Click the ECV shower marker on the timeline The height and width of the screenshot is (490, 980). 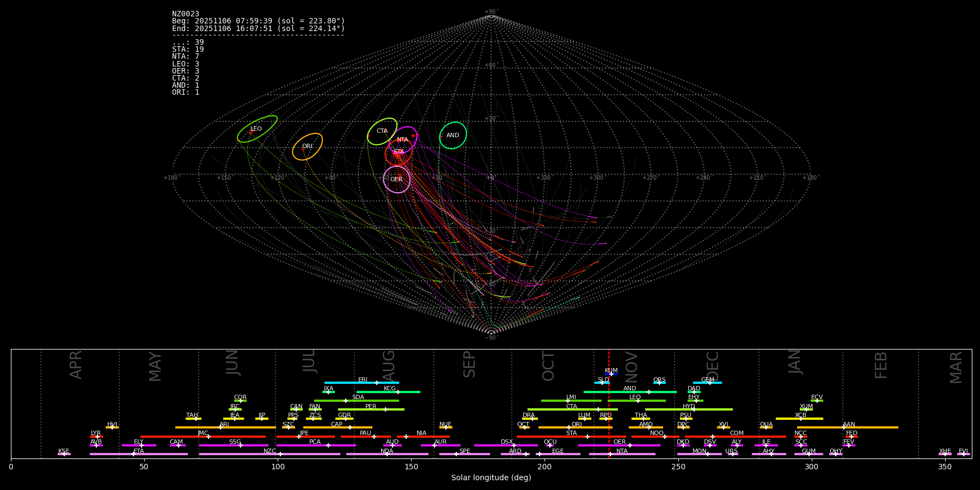click(817, 400)
